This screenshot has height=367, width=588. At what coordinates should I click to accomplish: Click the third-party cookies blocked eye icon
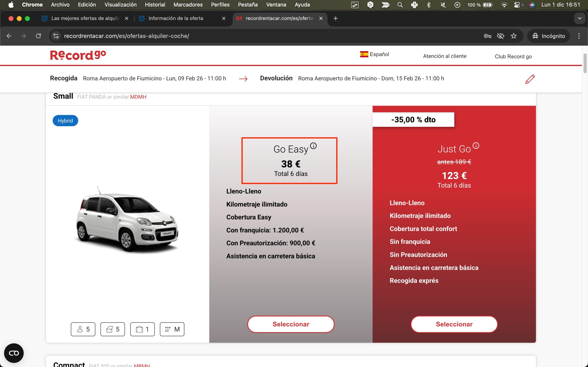[x=500, y=36]
